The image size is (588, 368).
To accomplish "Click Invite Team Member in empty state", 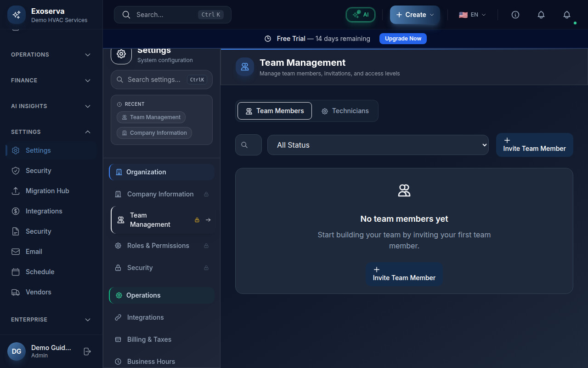I will (404, 274).
